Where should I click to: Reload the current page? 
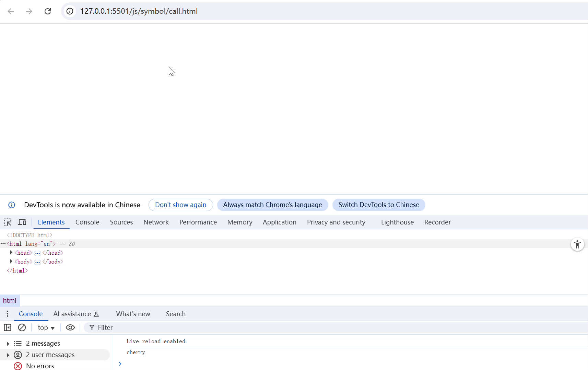click(x=48, y=11)
